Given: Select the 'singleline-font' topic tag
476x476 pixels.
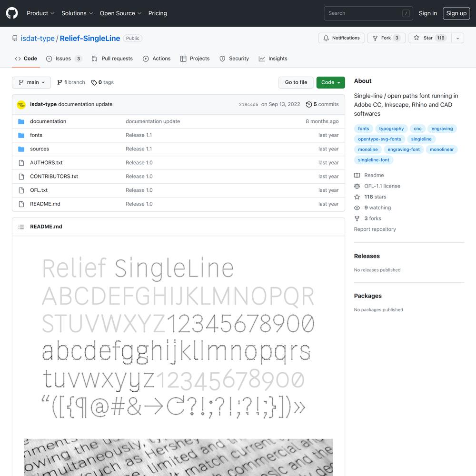Looking at the screenshot, I should (373, 159).
